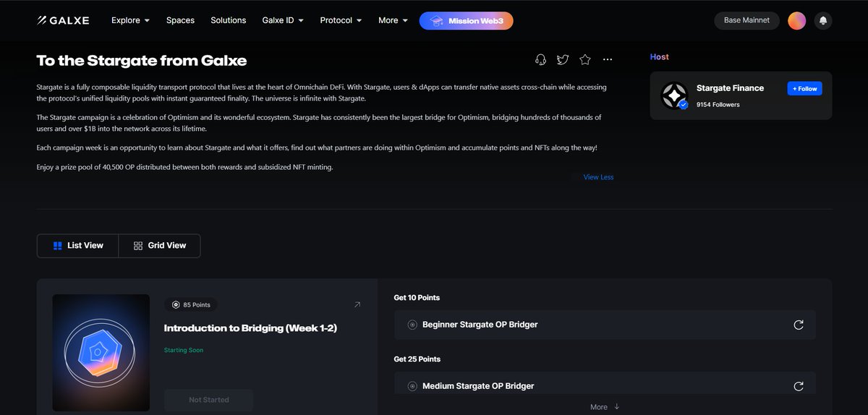
Task: Collapse description with View Less
Action: [x=598, y=177]
